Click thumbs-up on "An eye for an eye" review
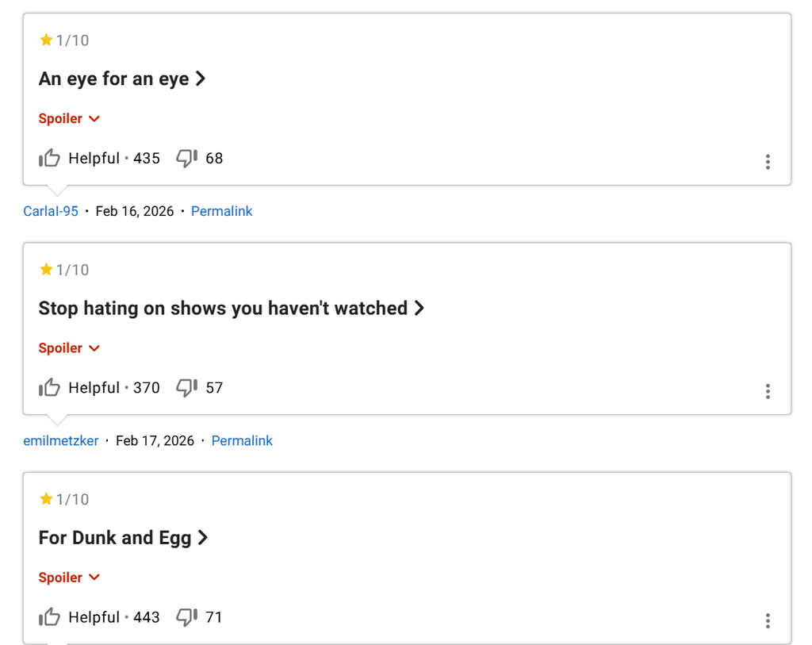This screenshot has height=645, width=812. point(50,159)
